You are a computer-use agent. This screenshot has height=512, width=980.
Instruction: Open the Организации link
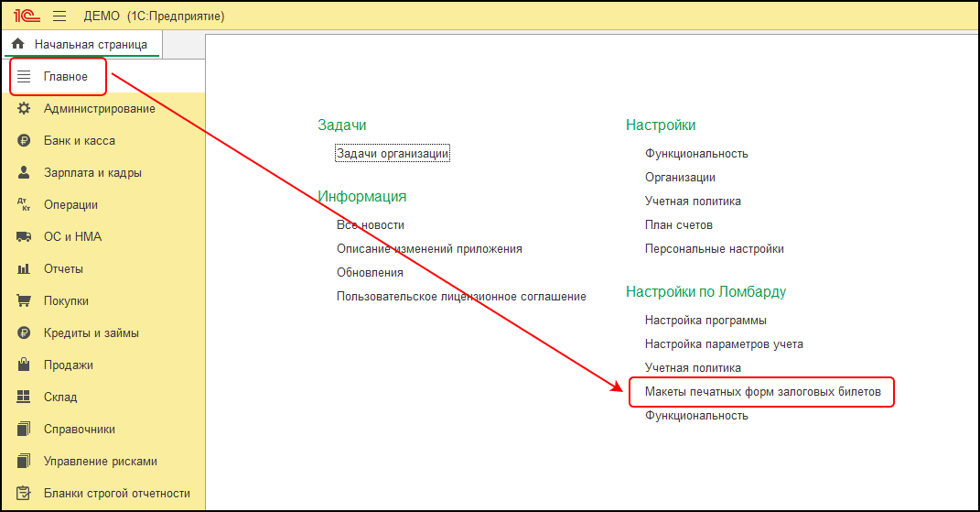point(680,177)
